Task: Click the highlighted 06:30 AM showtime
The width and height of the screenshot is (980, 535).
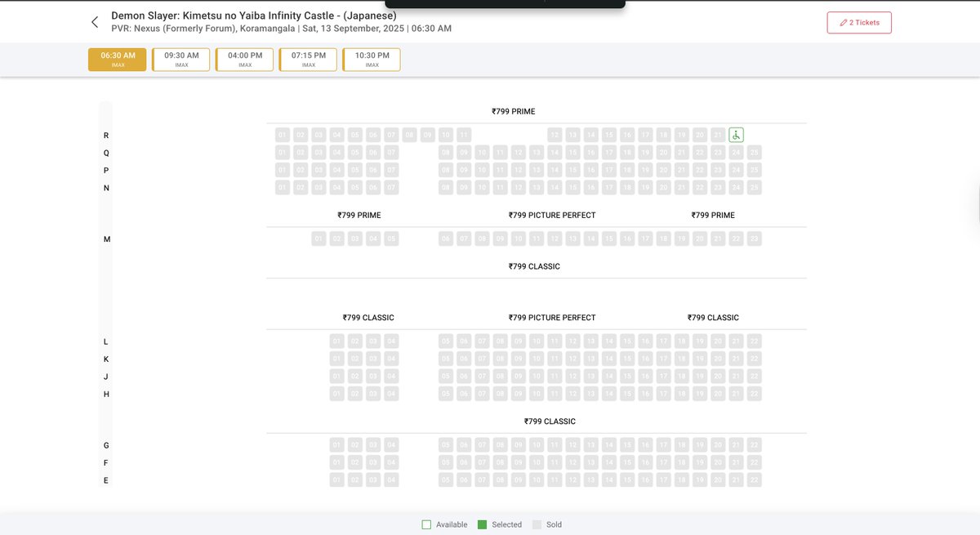Action: 117,59
